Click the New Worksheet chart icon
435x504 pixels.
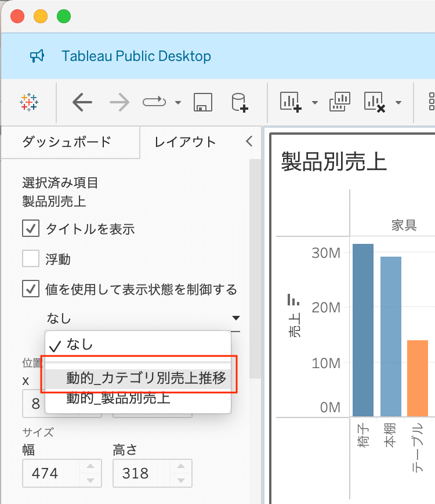click(x=291, y=102)
